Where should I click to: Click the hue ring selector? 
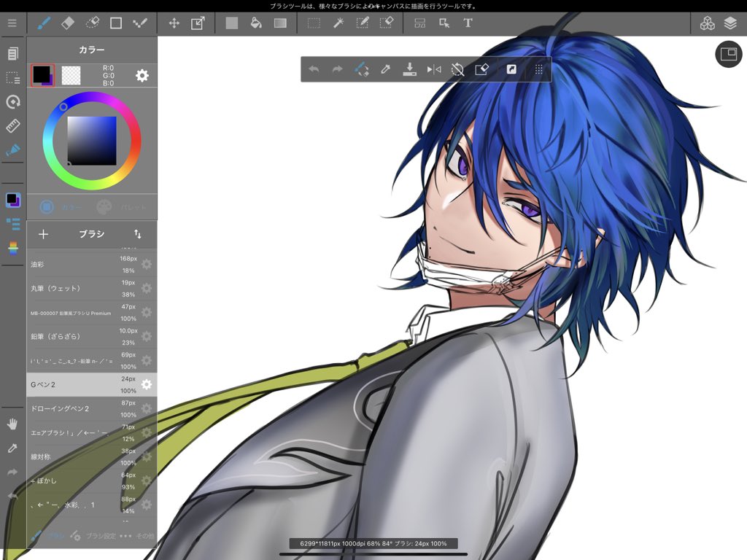coord(63,107)
